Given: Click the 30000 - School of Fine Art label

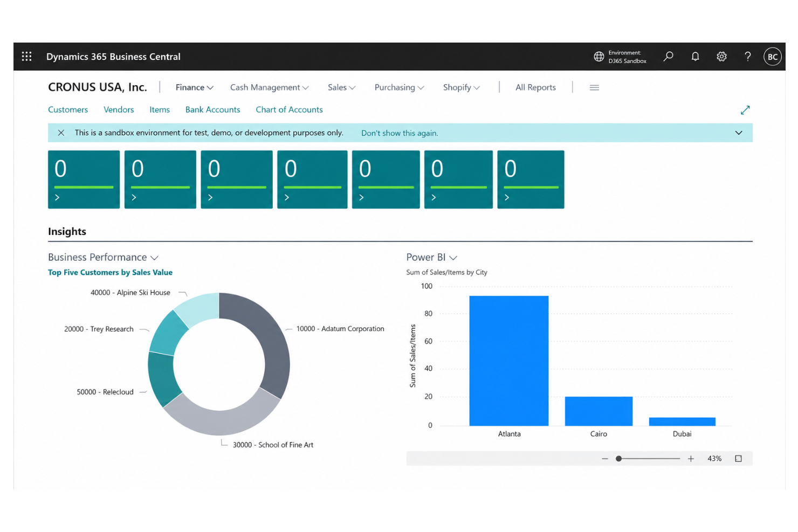Looking at the screenshot, I should 273,445.
